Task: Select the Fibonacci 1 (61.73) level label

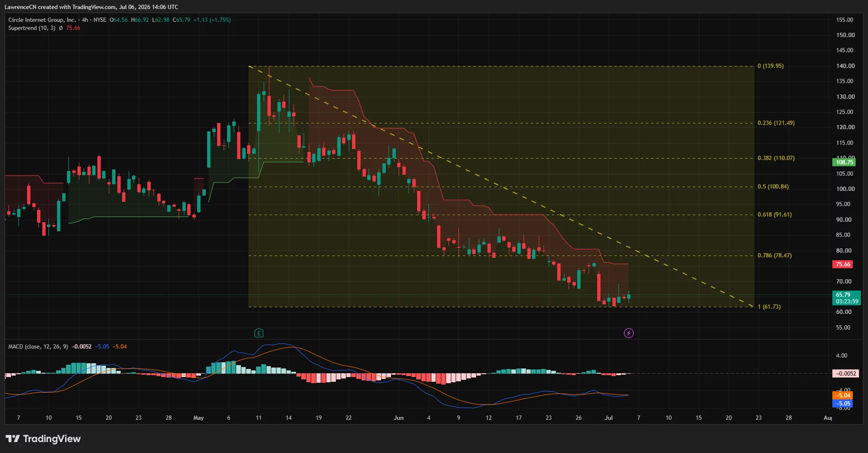Action: coord(769,307)
